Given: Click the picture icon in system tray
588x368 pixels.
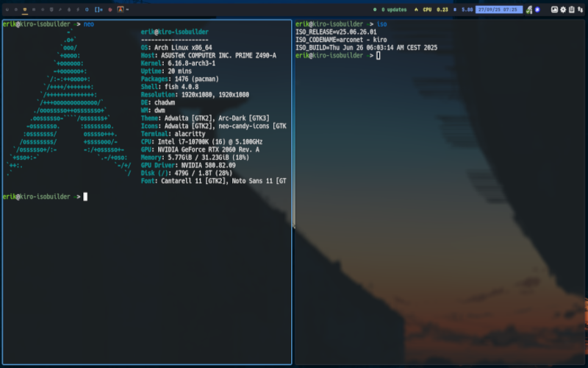Looking at the screenshot, I should [554, 10].
